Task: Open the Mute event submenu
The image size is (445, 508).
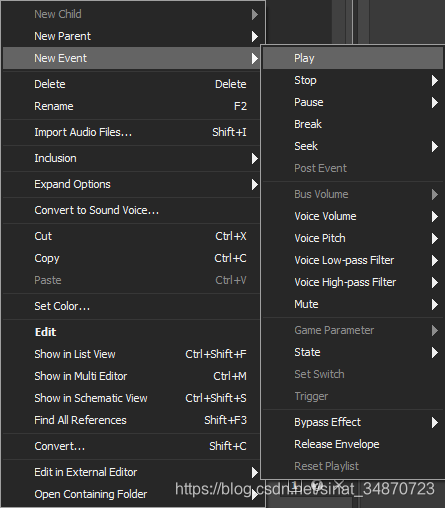Action: click(353, 304)
